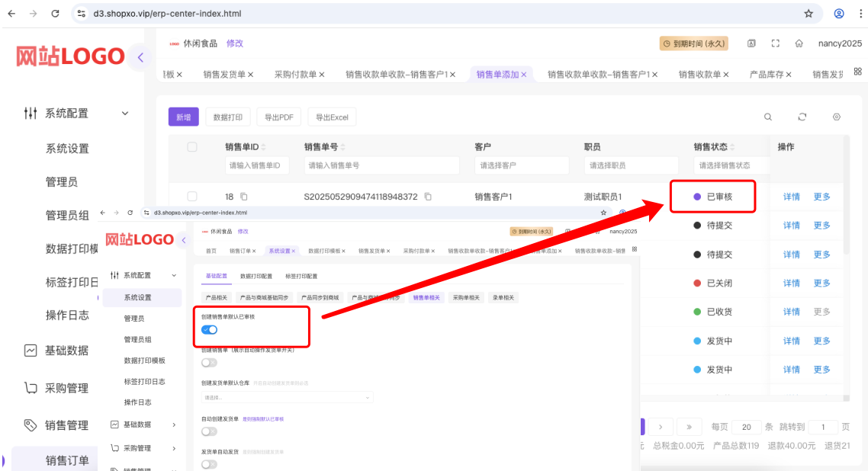Screen dimensions: 868x471
Task: Open the 请选择职员 filter dropdown
Action: (x=631, y=165)
